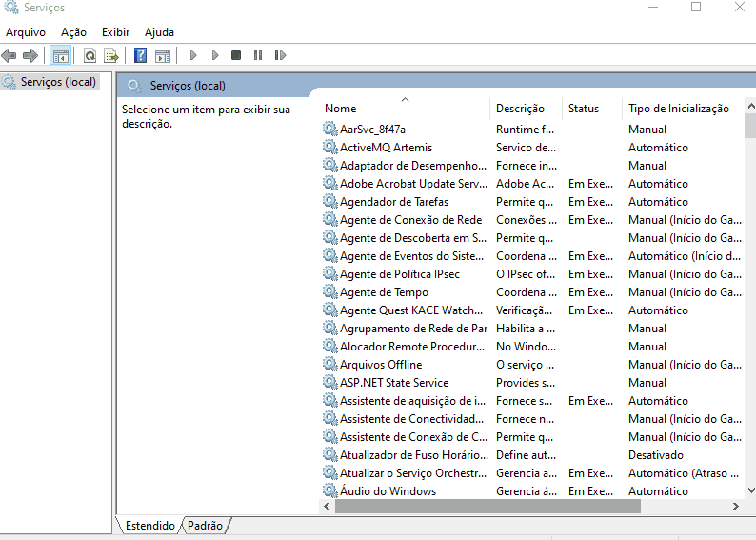The image size is (756, 540).
Task: Click the Adobe Acrobat Update Service gear icon
Action: tap(329, 183)
